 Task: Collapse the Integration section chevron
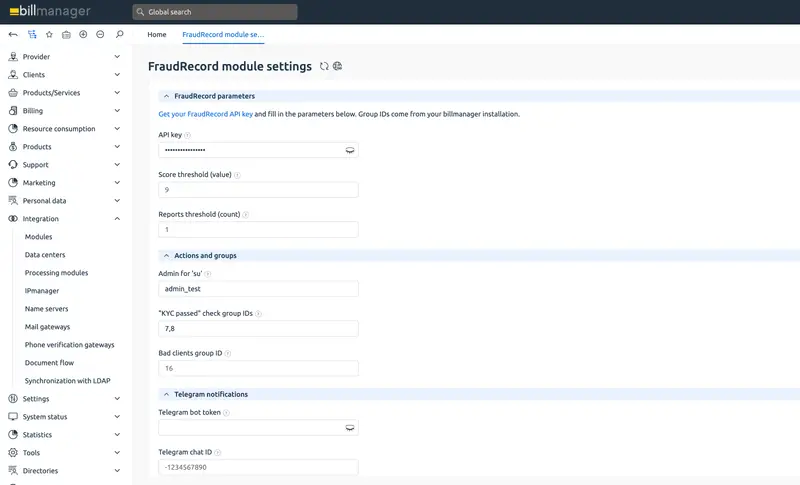[117, 219]
